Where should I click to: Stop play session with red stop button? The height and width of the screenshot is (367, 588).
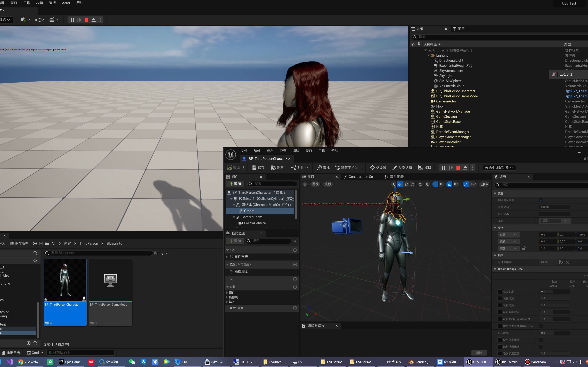tap(86, 20)
